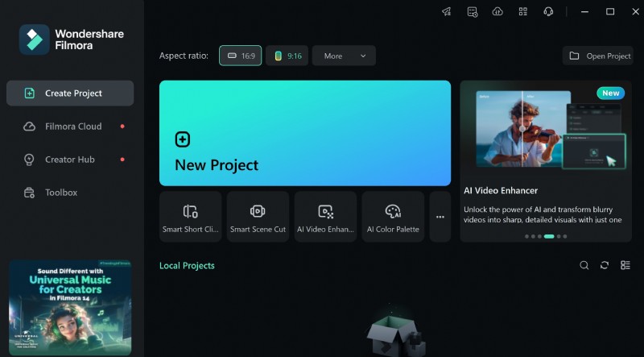Click the Local Projects heading

tap(187, 266)
